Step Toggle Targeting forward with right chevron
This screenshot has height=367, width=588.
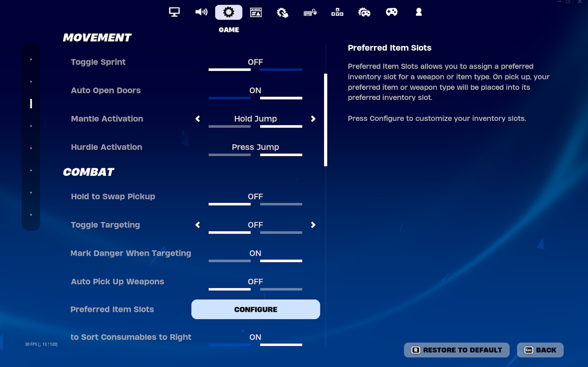[x=313, y=225]
